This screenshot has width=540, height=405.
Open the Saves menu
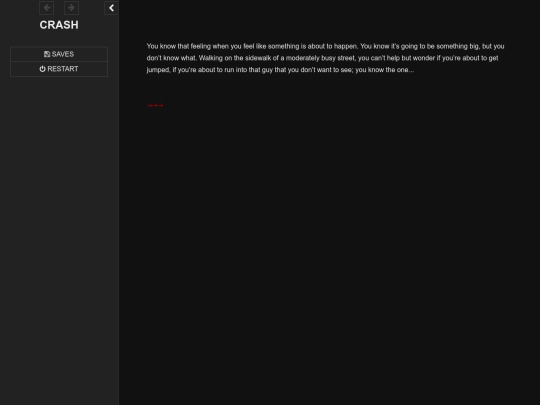[59, 54]
